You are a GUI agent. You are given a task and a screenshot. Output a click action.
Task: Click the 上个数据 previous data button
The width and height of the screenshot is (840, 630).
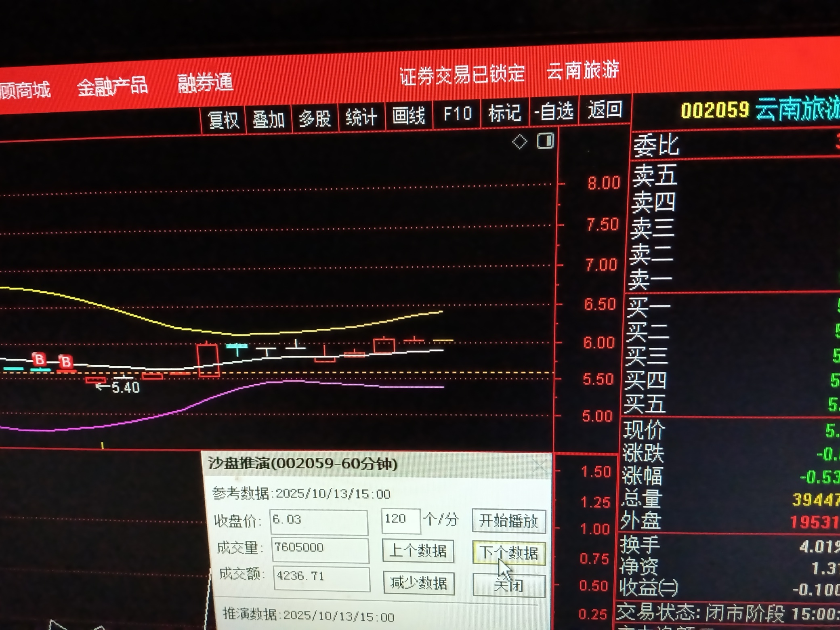point(418,551)
